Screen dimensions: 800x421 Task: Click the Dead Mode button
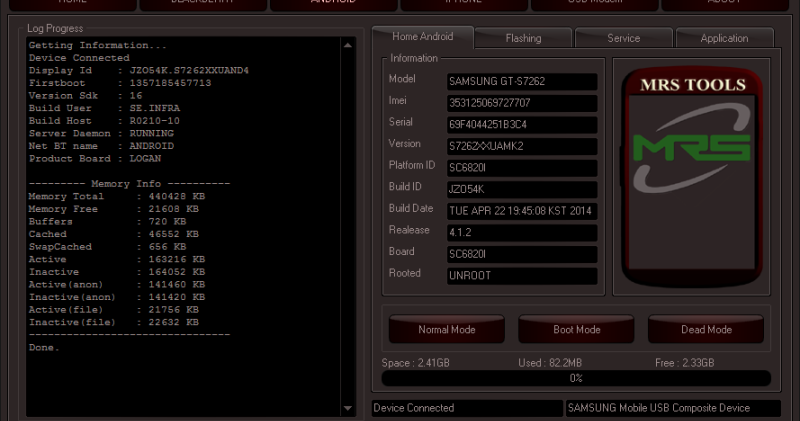point(706,329)
